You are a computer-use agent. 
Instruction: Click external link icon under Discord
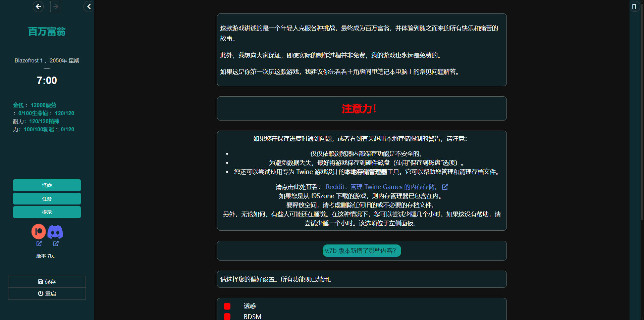(x=56, y=243)
